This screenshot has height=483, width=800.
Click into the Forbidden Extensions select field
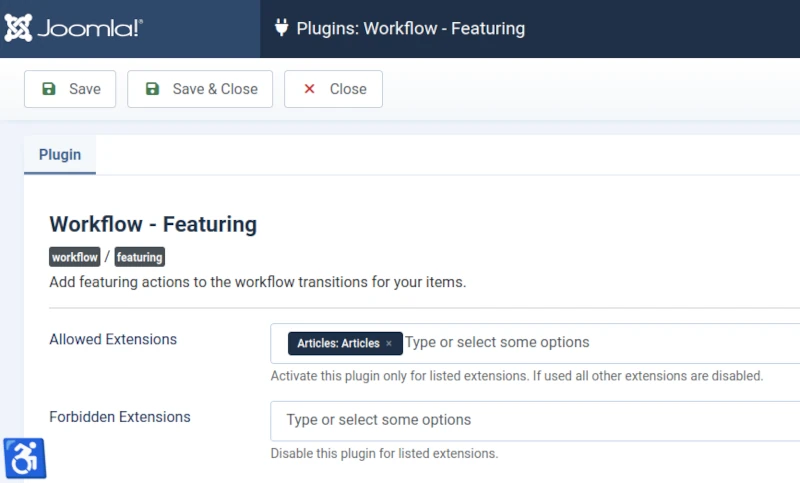[535, 420]
